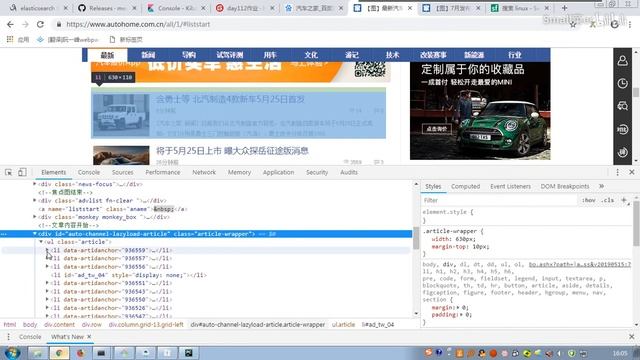Image resolution: width=640 pixels, height=360 pixels.
Task: Click the browser forward arrow
Action: (25, 24)
